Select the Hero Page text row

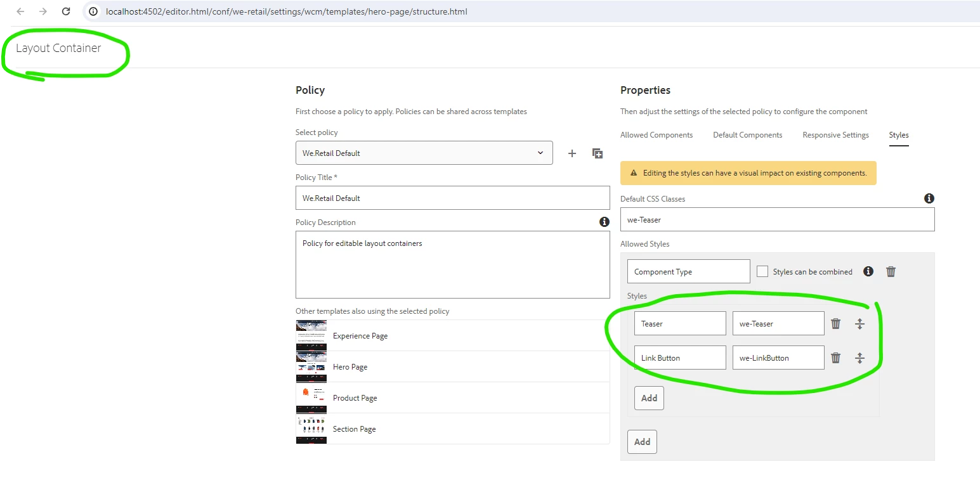coord(350,367)
